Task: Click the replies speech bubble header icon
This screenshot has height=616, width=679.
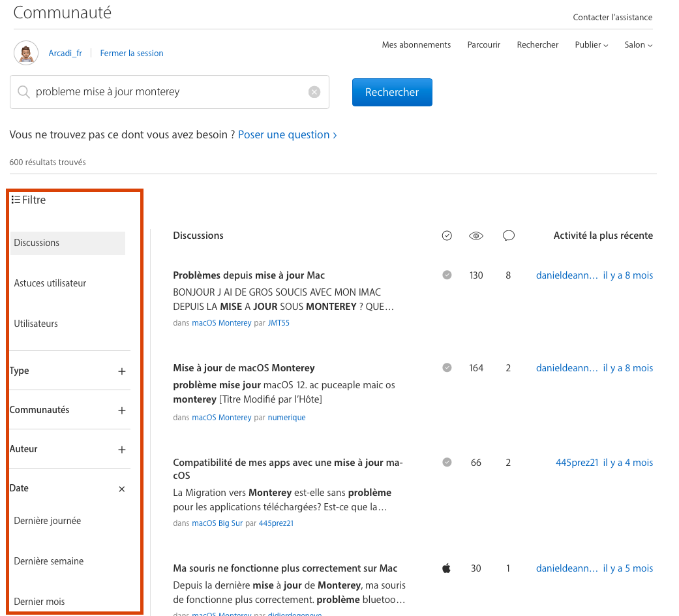Action: tap(508, 236)
